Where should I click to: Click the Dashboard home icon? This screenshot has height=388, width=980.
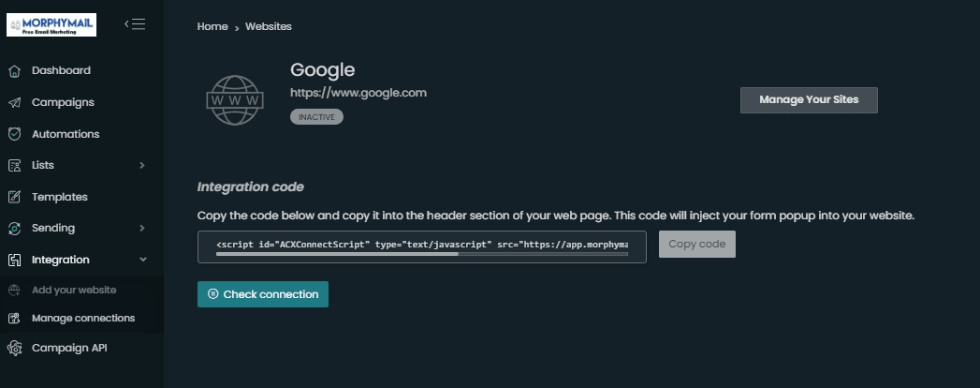click(14, 70)
